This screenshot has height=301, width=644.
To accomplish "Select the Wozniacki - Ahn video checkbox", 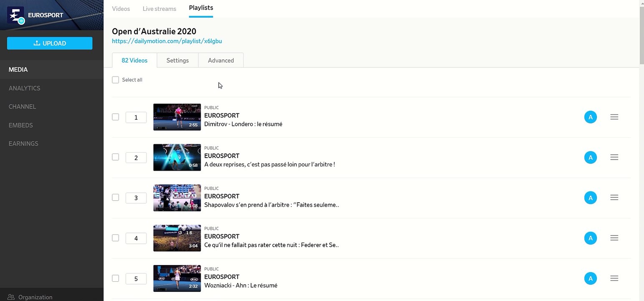I will click(116, 278).
